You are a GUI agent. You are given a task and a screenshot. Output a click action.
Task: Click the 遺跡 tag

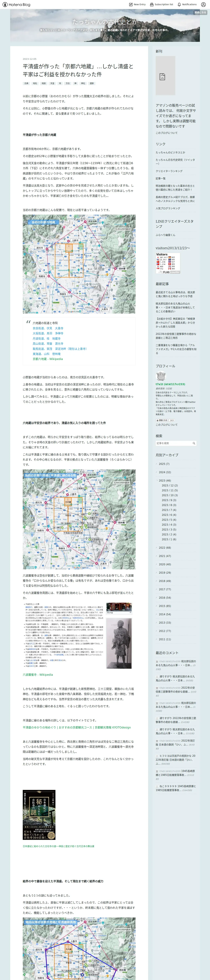92,83
